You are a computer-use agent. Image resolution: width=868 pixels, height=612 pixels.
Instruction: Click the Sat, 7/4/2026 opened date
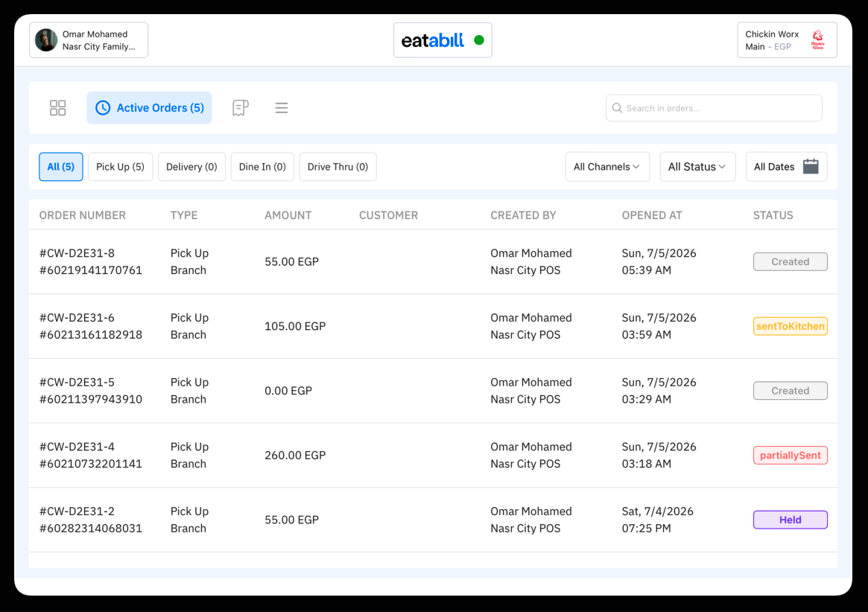click(658, 511)
